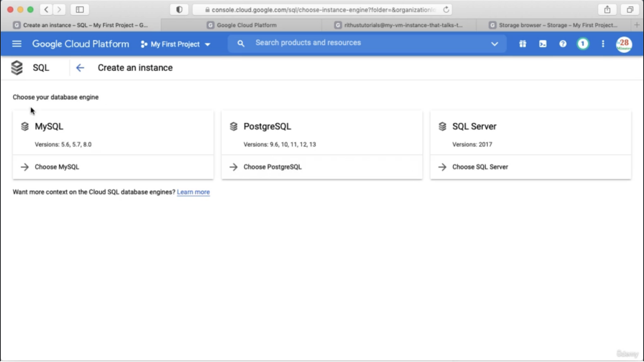Viewport: 644px width, 362px height.
Task: Show Safari tab overview
Action: point(630,9)
